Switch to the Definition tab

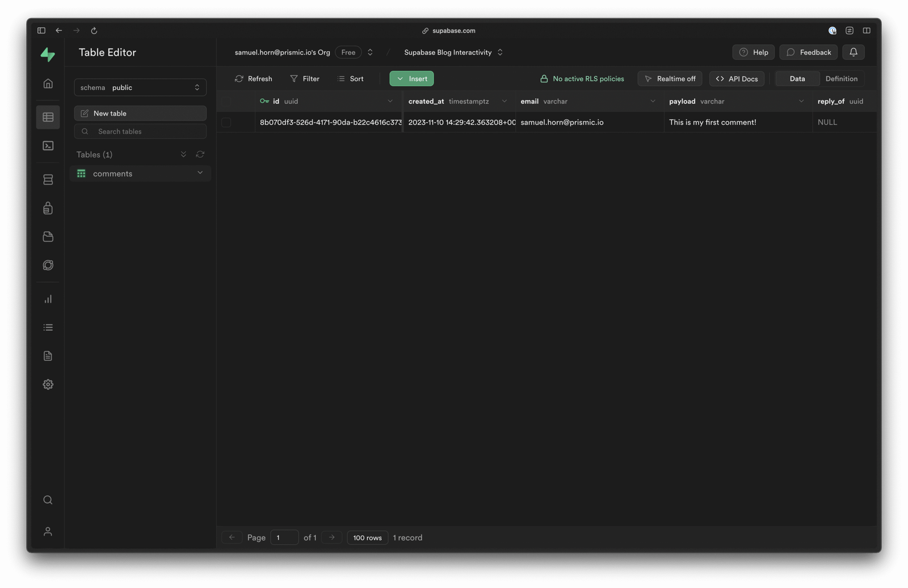(841, 78)
